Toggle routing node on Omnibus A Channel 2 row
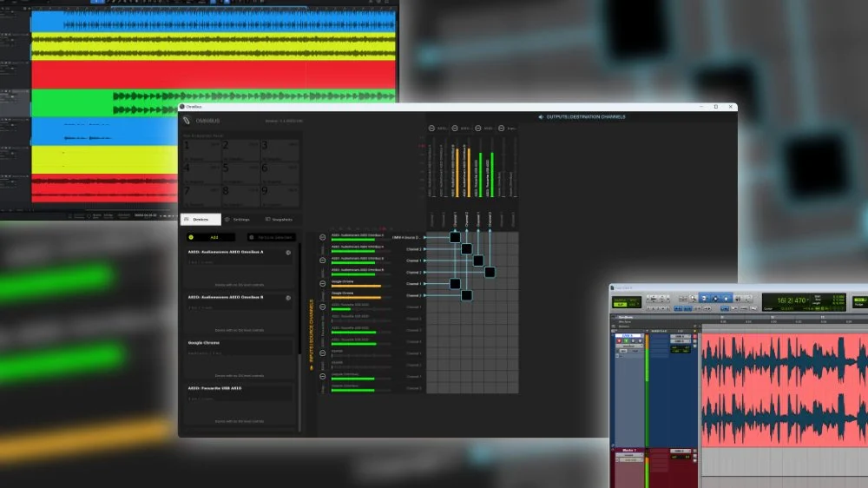Screen dimensions: 868x488 click(x=467, y=248)
